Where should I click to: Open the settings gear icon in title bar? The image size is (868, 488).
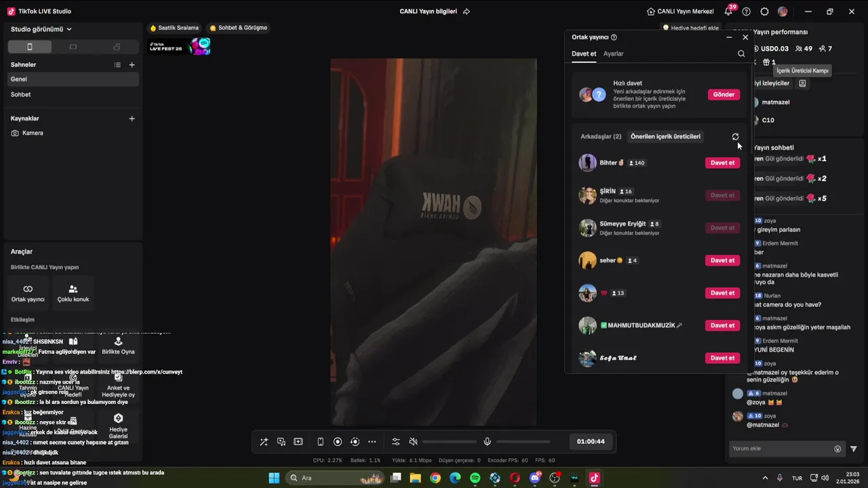[x=764, y=12]
